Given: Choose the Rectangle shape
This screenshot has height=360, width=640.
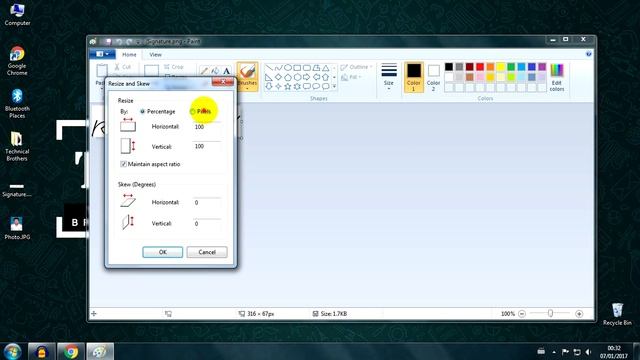Looking at the screenshot, I should click(297, 68).
